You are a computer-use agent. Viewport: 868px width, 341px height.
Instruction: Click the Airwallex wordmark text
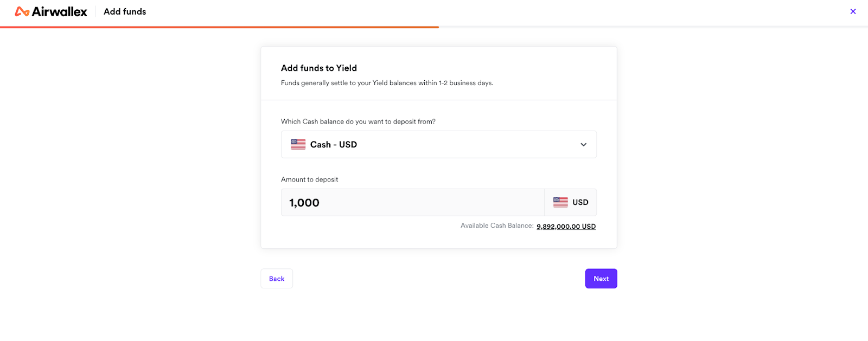[60, 11]
